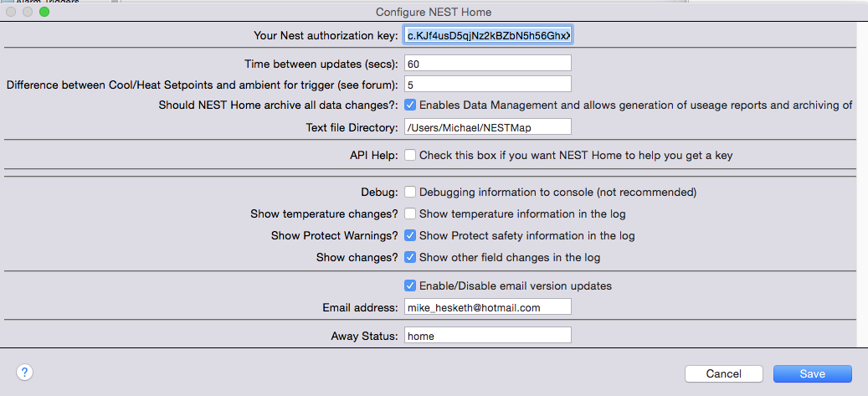Click the 'Configure NEST Home' window title
Screen dimensions: 868x396
434,12
